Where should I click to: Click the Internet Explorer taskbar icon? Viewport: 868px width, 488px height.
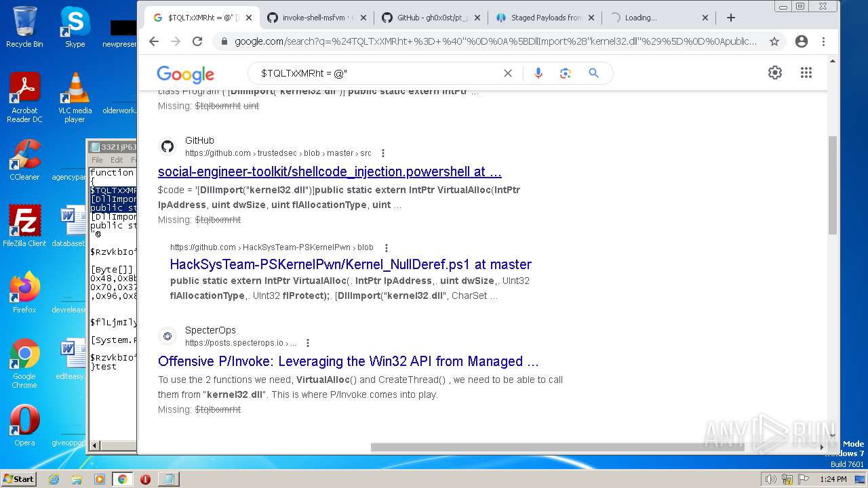tap(54, 479)
